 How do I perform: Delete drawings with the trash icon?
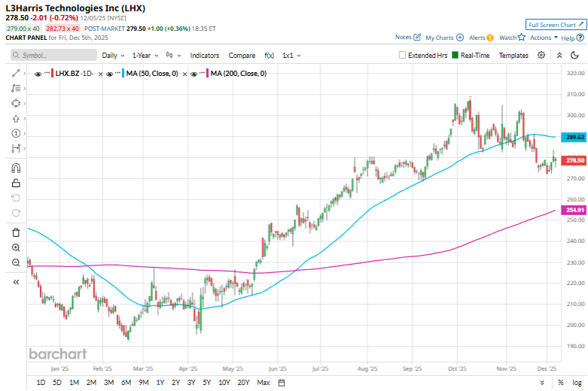(16, 232)
